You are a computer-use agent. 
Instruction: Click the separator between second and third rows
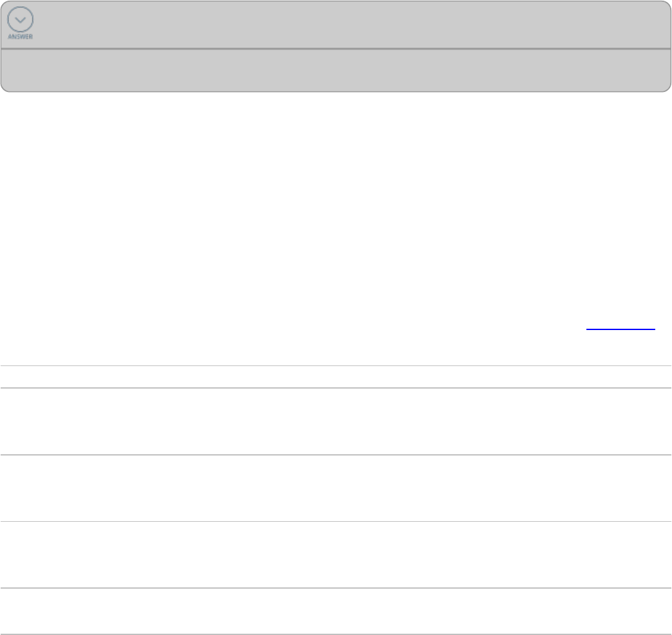tap(335, 521)
